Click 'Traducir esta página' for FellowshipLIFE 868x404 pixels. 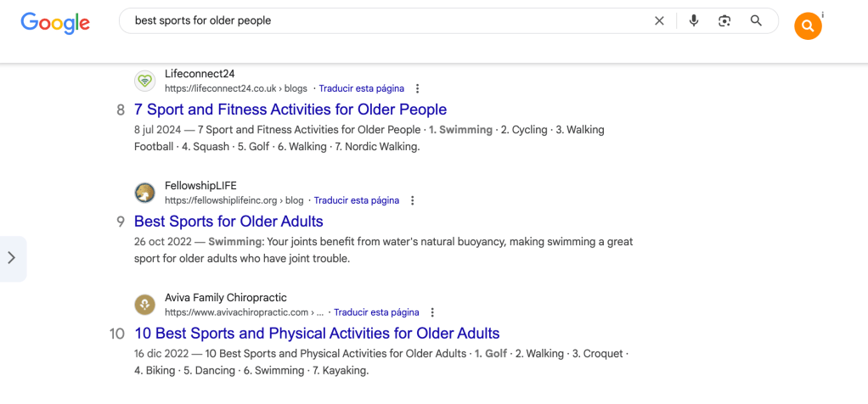point(357,200)
